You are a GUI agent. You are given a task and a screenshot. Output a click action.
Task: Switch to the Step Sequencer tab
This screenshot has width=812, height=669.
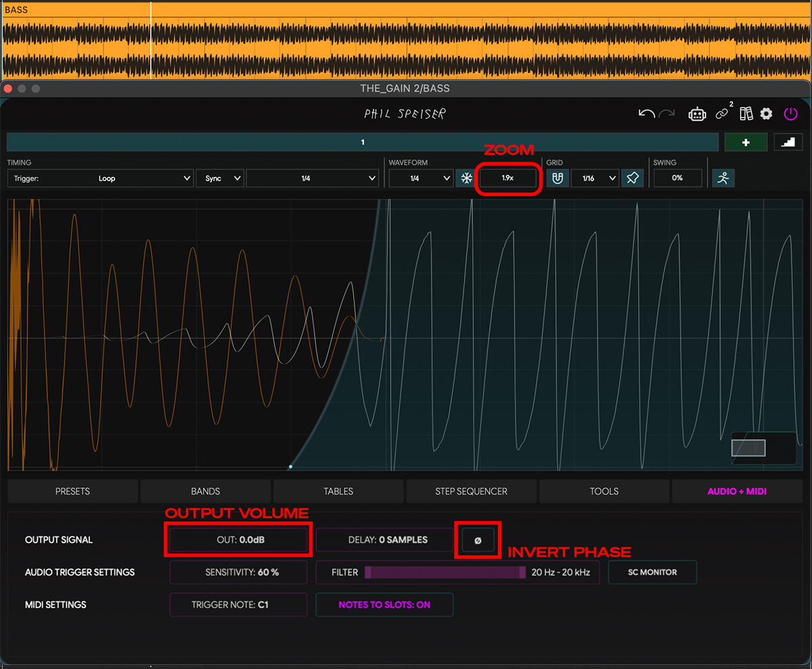pos(471,491)
